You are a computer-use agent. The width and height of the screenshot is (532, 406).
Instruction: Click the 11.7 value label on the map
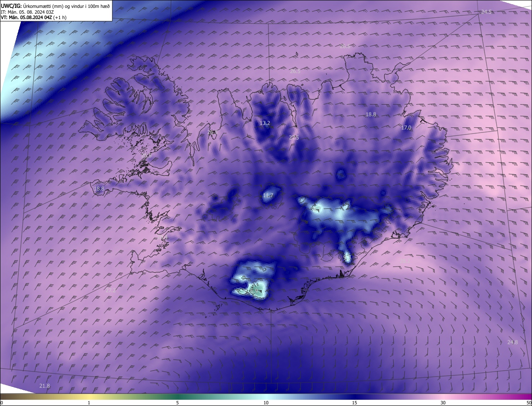tap(268, 196)
